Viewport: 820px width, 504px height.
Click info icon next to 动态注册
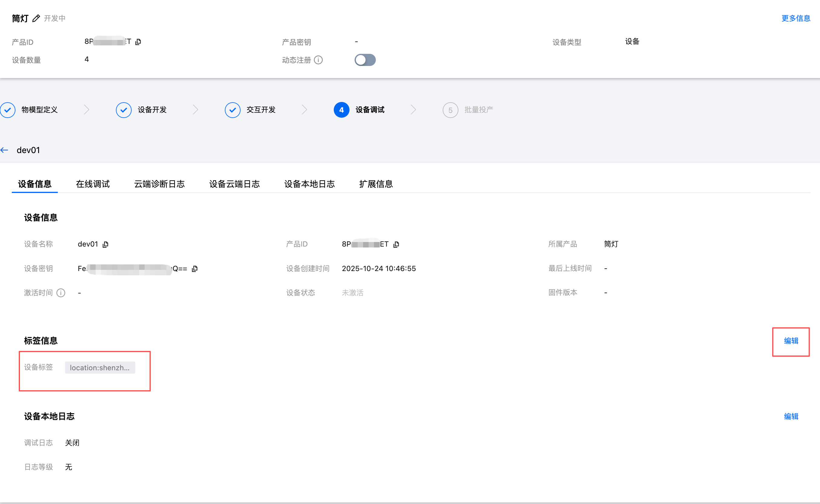(x=318, y=60)
